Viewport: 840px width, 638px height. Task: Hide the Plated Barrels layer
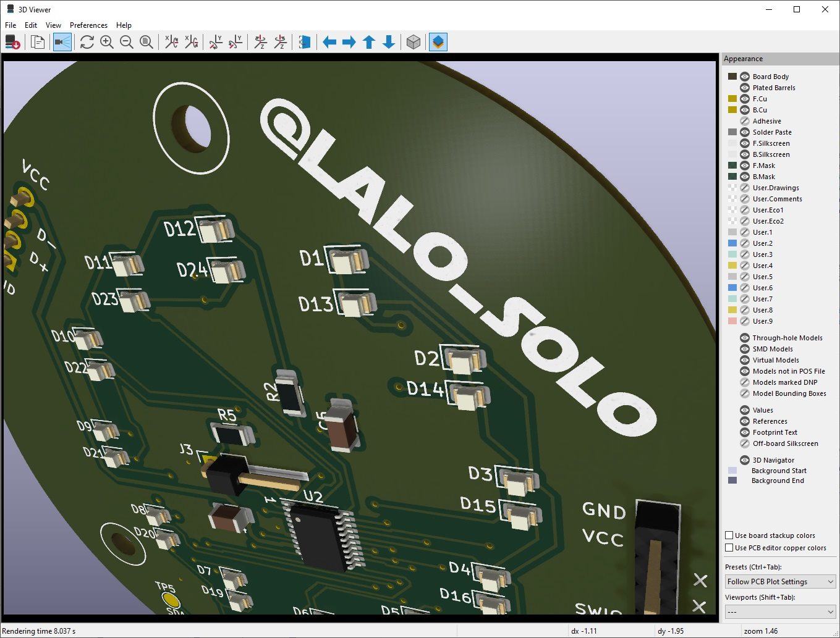(x=745, y=88)
